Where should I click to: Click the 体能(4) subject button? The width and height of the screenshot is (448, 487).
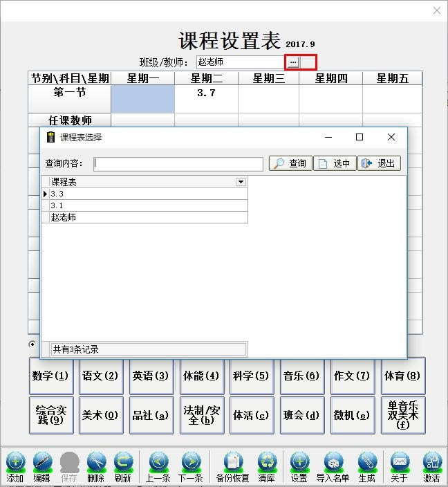(202, 376)
